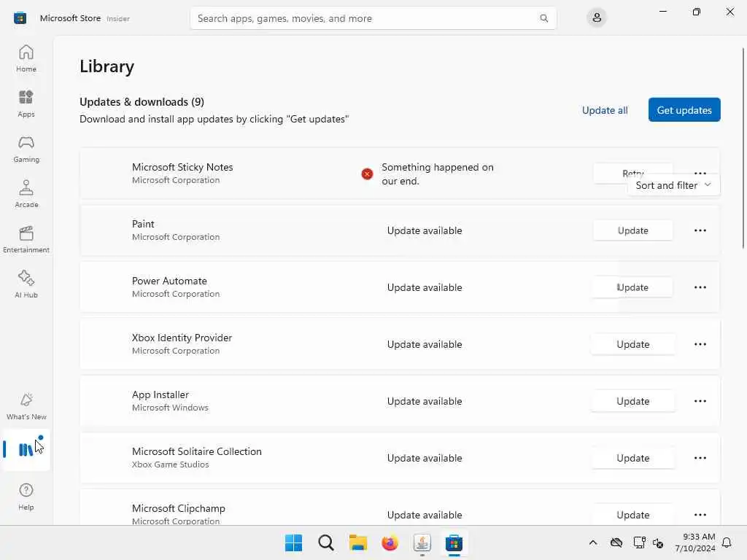
Task: Select the Xbox Identity Provider title
Action: tap(182, 338)
